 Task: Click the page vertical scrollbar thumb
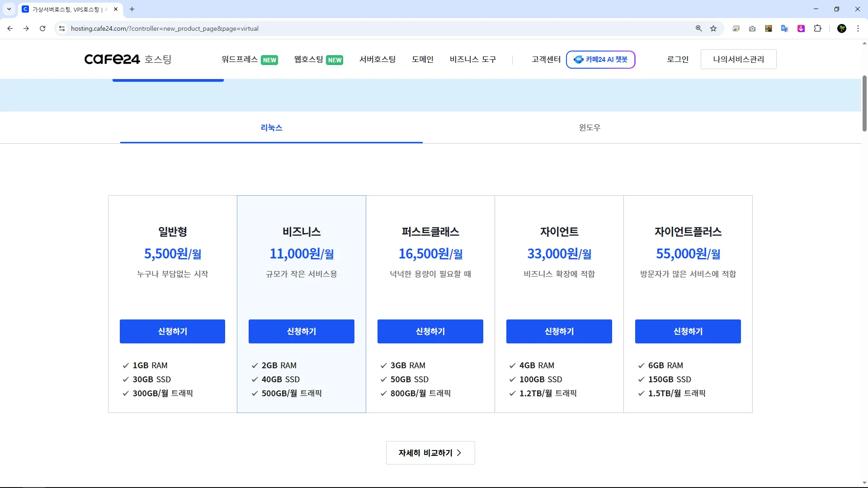point(864,104)
